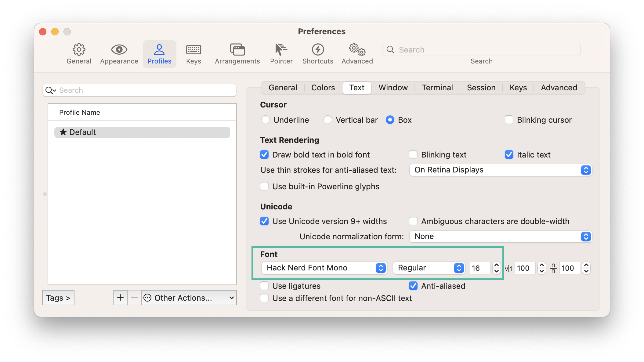
Task: Click horizontal spacing value field
Action: (525, 268)
